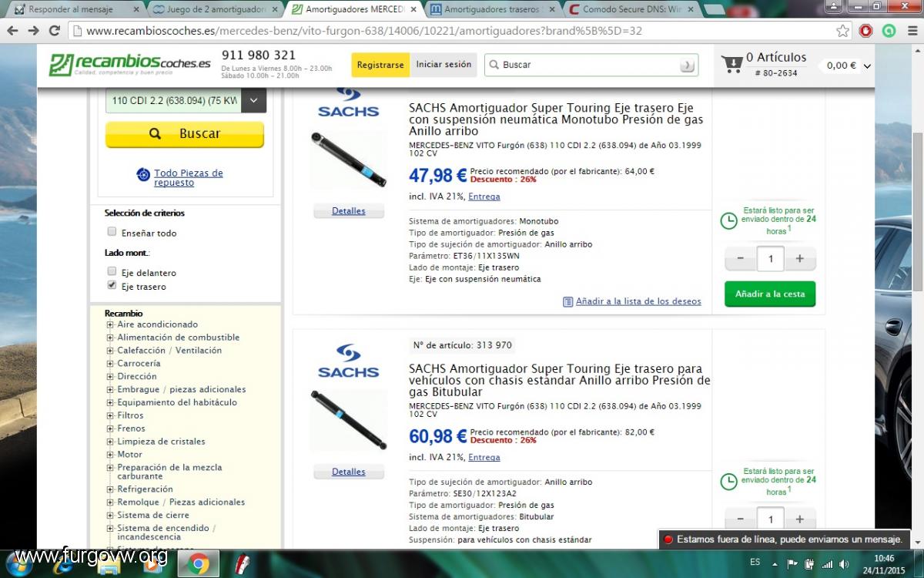Decrease quantity of the 60,98 € product
Viewport: 924px width, 578px height.
pos(741,519)
